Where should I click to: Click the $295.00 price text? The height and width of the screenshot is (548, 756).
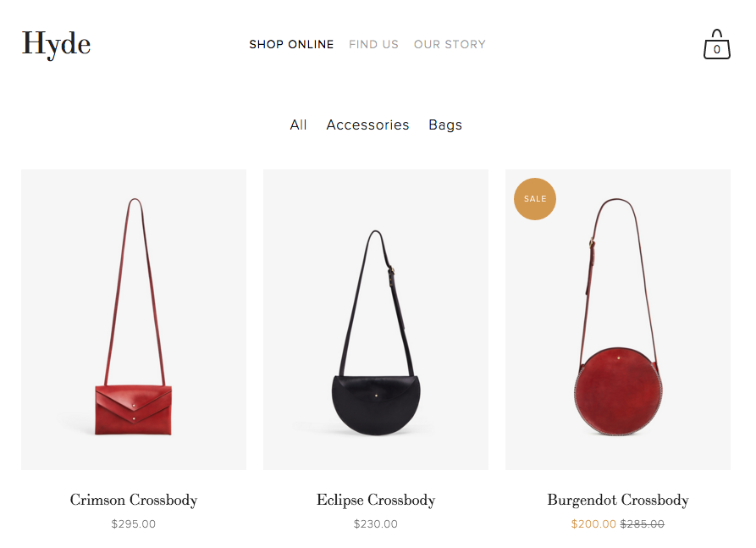coord(134,524)
